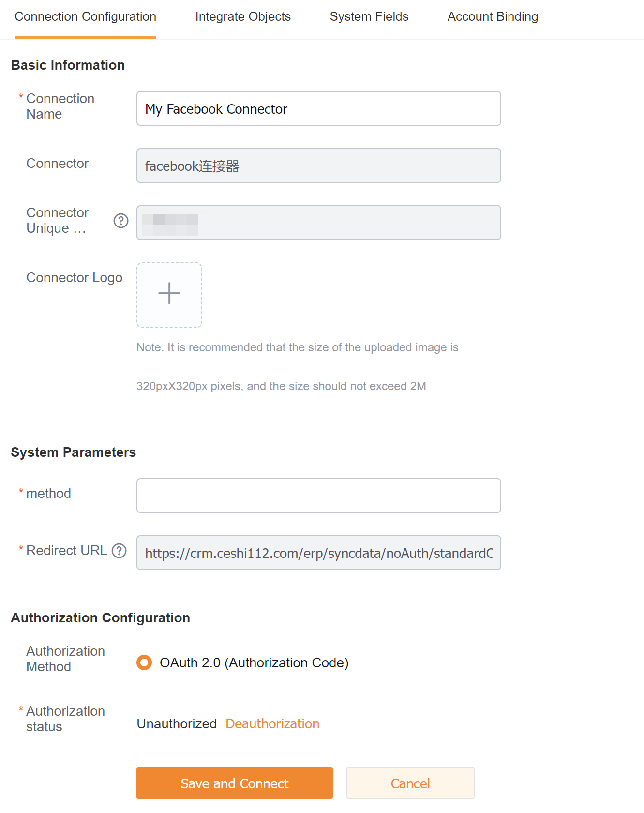This screenshot has width=644, height=813.
Task: Switch to the Integrate Objects tab
Action: 243,17
